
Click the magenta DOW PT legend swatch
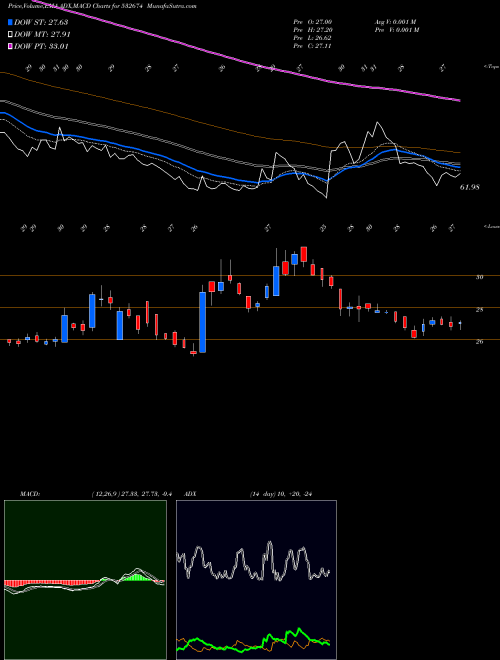10,46
